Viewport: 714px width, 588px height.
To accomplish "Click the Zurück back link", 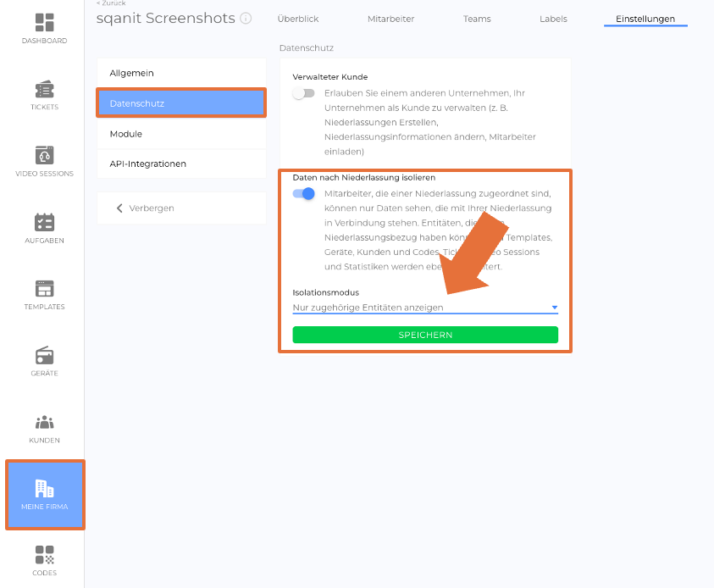I will pyautogui.click(x=111, y=3).
